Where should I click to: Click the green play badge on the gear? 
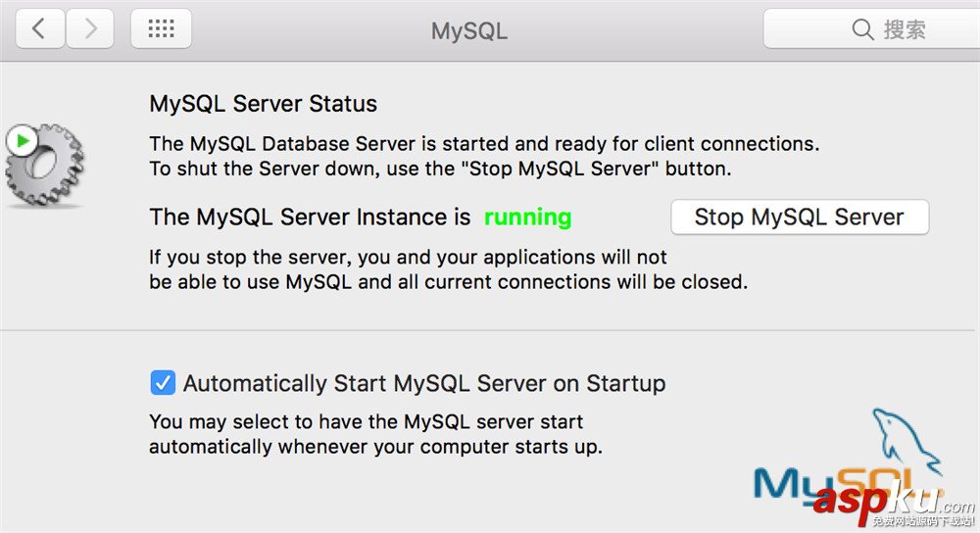[21, 142]
